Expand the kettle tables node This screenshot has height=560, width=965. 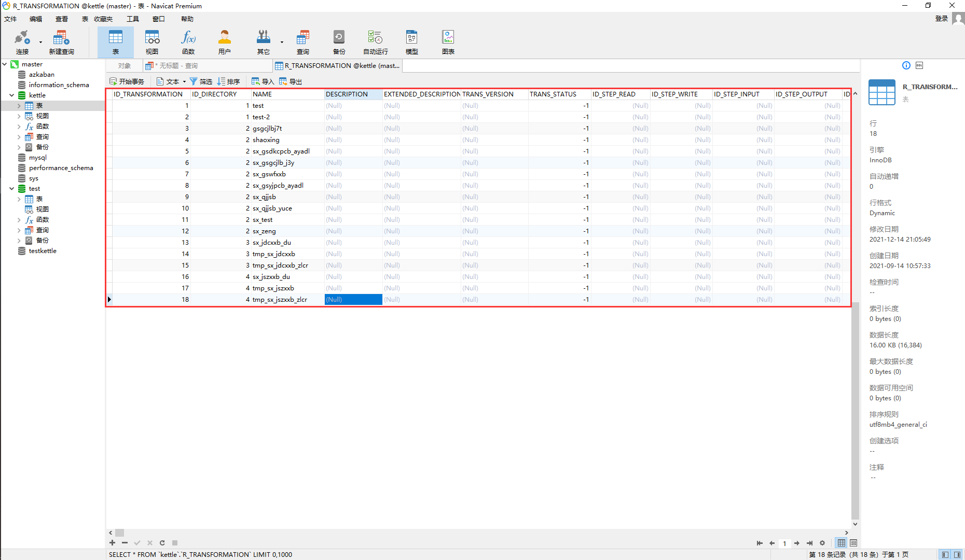pyautogui.click(x=19, y=105)
